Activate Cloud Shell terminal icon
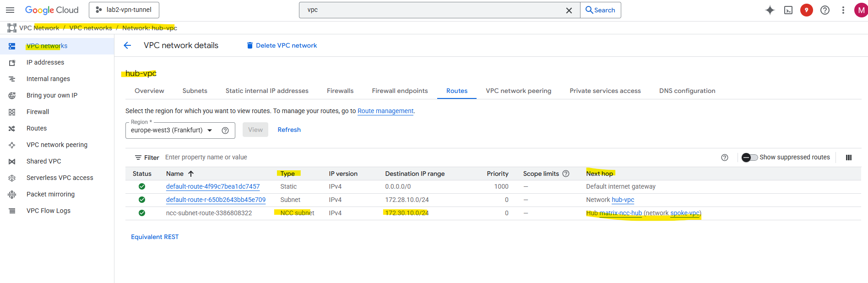 tap(788, 10)
